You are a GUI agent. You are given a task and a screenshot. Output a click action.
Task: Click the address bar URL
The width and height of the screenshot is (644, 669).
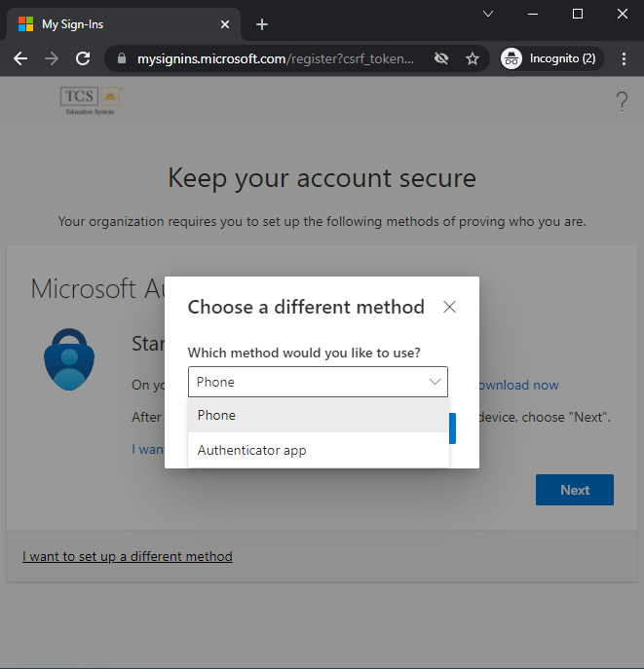276,58
